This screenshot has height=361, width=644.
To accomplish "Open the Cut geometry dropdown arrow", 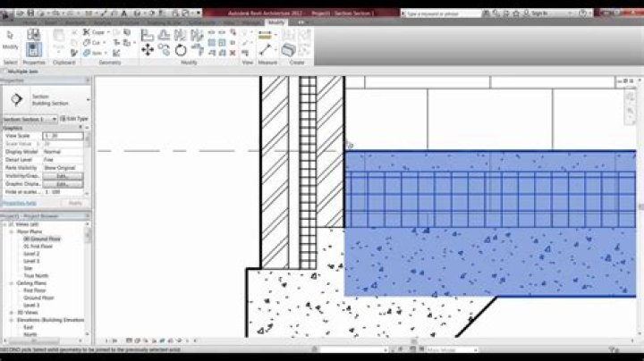I will (104, 42).
